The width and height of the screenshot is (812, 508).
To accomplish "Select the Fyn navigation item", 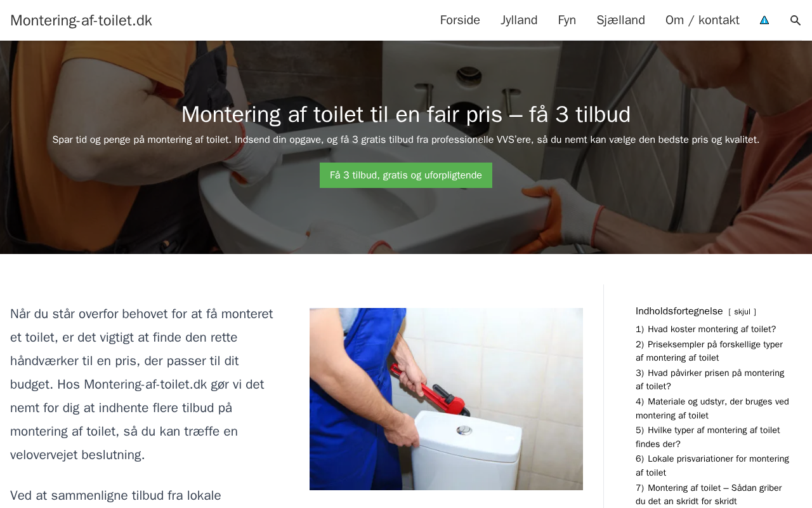I will (567, 20).
